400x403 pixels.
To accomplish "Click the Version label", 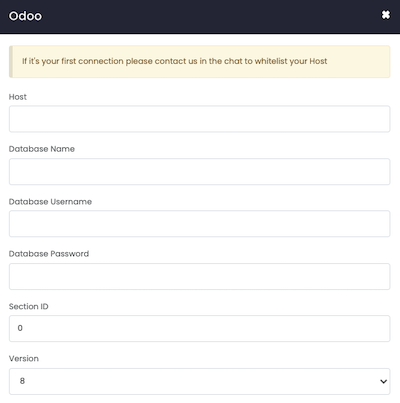I will tap(24, 359).
